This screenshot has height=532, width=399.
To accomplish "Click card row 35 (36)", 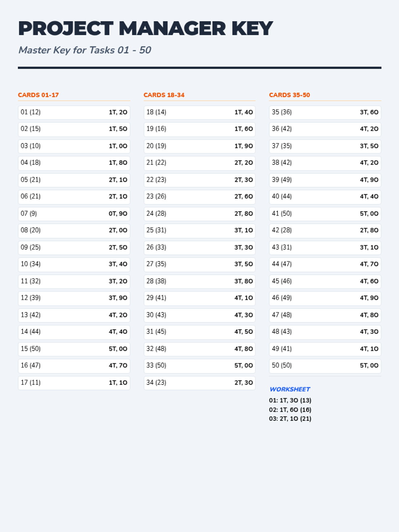I will pyautogui.click(x=325, y=112).
